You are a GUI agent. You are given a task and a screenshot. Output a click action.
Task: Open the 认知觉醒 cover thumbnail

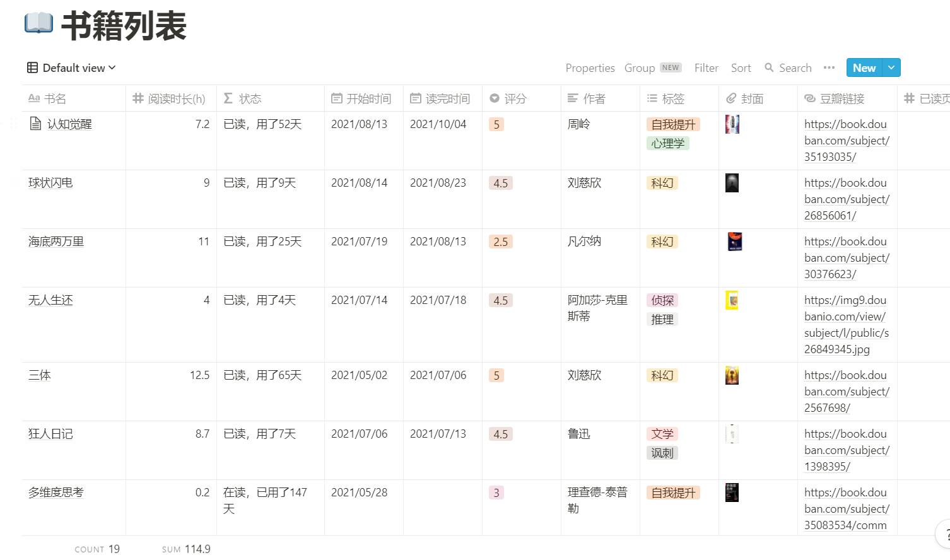(x=732, y=124)
